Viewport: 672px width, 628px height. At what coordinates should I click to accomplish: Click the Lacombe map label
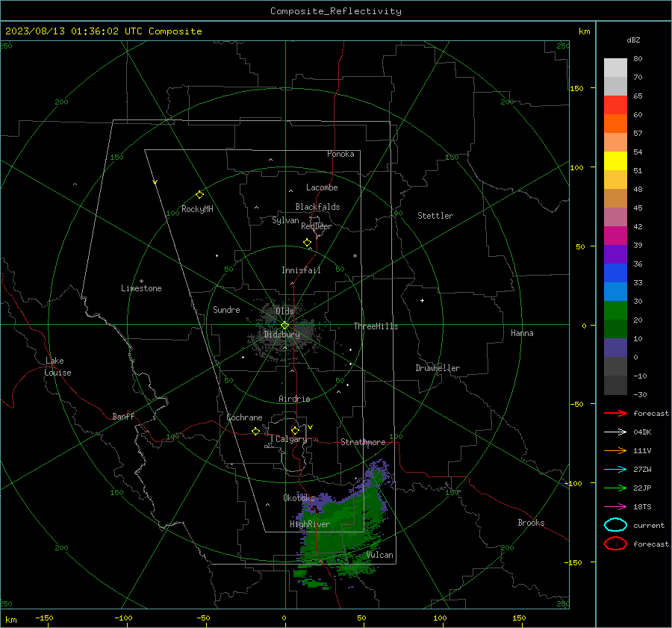[322, 187]
